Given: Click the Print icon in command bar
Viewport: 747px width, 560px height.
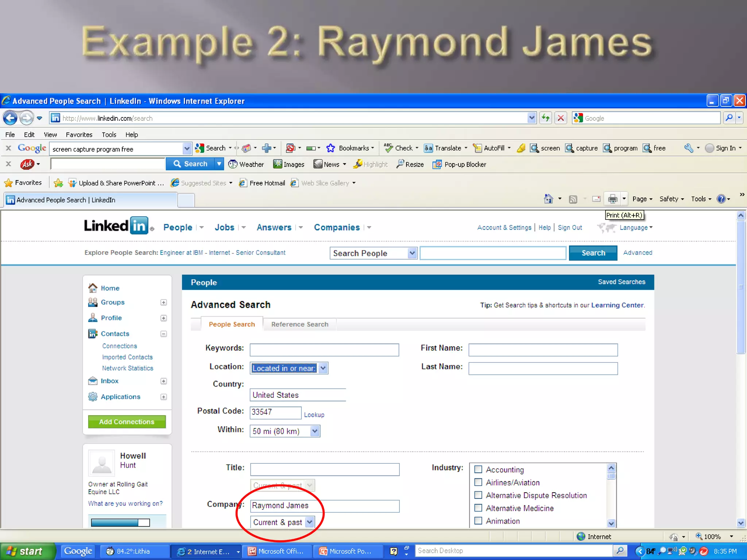Looking at the screenshot, I should coord(612,199).
